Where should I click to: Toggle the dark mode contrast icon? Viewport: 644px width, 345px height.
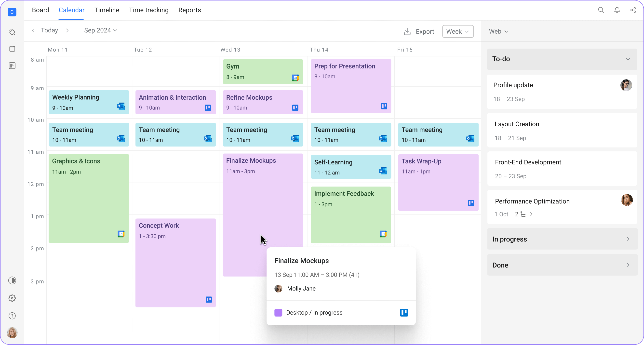(x=12, y=280)
